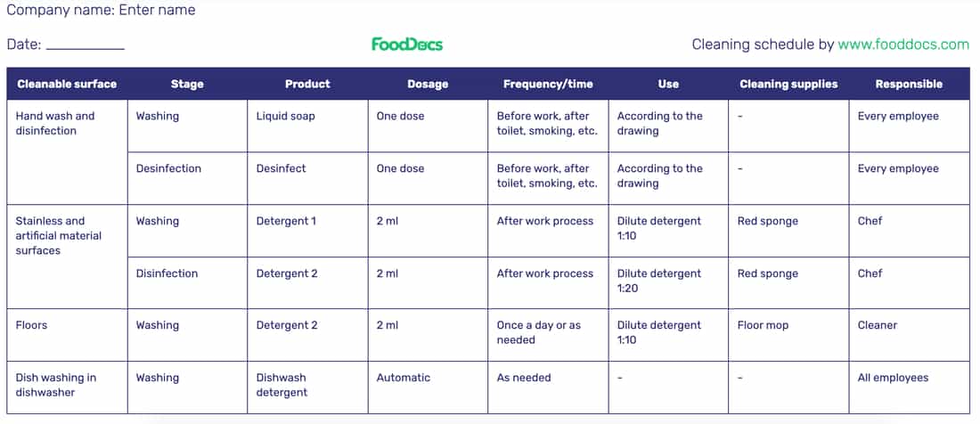This screenshot has height=424, width=980.
Task: Select the Stage column header
Action: (187, 84)
